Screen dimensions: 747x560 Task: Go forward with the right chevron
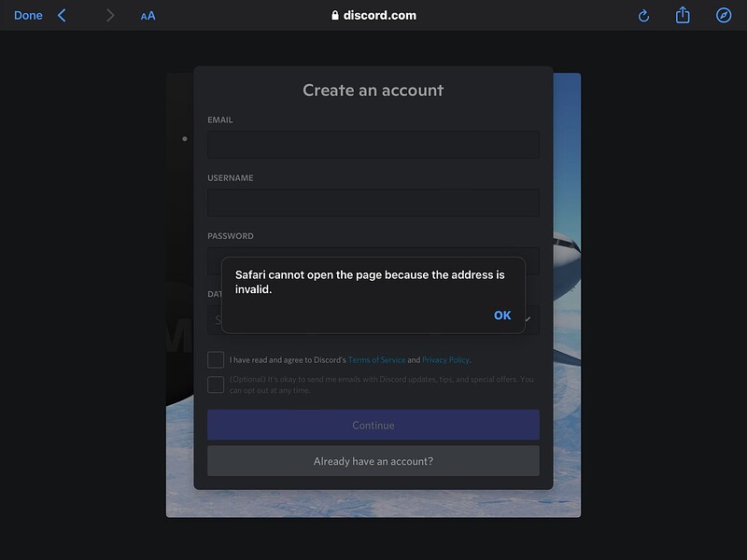tap(110, 15)
